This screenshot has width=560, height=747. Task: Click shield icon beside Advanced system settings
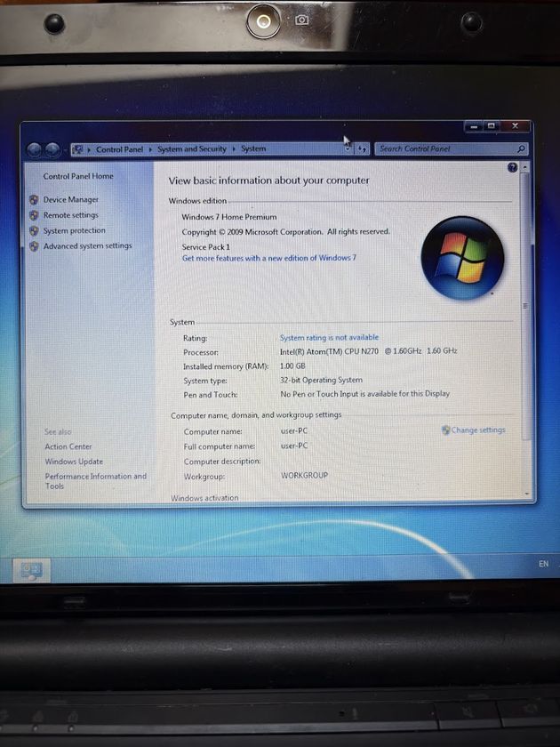pos(34,246)
